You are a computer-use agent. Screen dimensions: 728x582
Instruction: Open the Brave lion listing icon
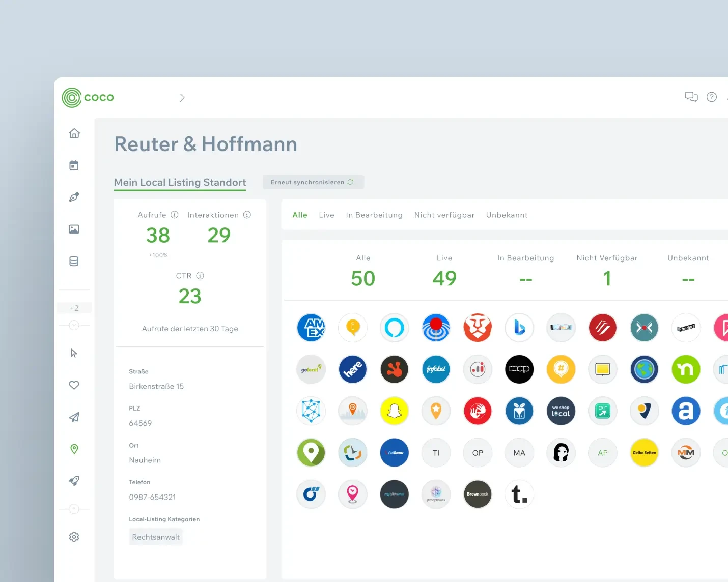click(478, 328)
